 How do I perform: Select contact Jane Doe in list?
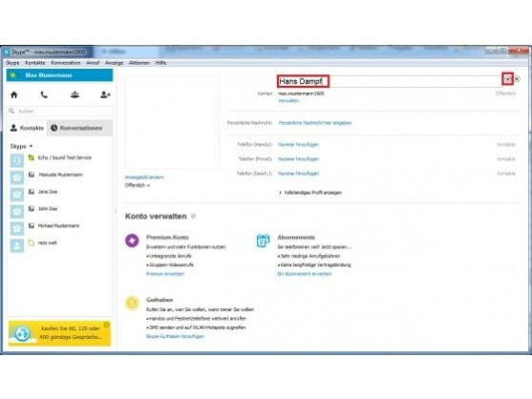point(48,192)
